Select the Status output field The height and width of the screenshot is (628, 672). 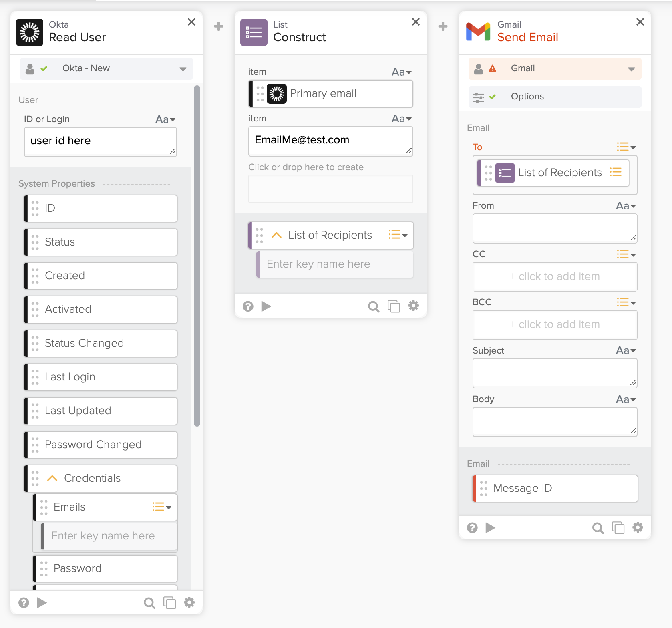(x=101, y=242)
